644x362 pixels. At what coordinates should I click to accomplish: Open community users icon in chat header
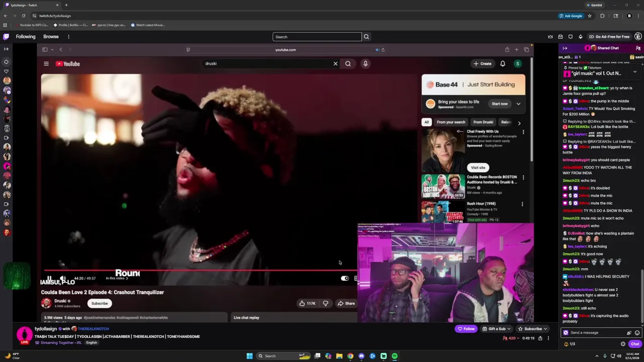pyautogui.click(x=638, y=48)
